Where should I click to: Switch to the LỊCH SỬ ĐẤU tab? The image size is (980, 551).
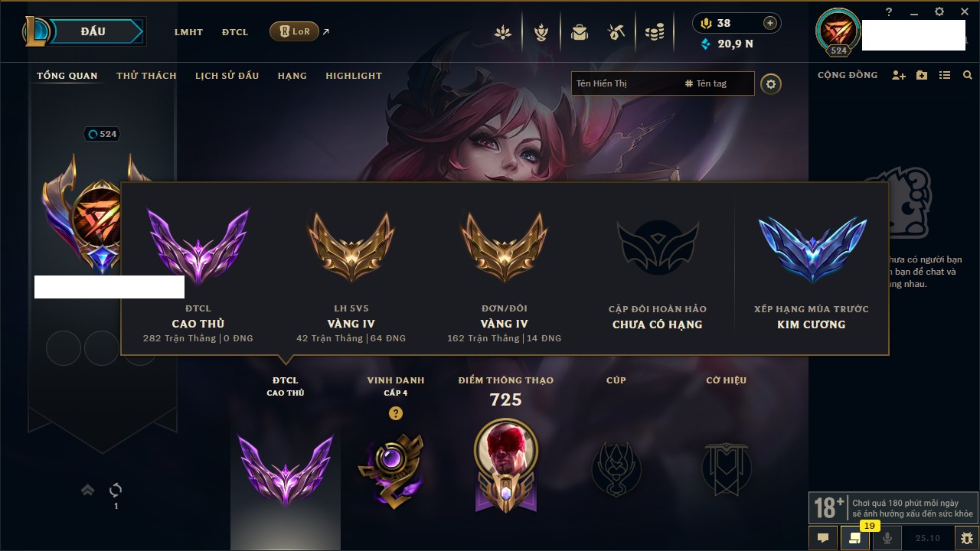pyautogui.click(x=227, y=76)
